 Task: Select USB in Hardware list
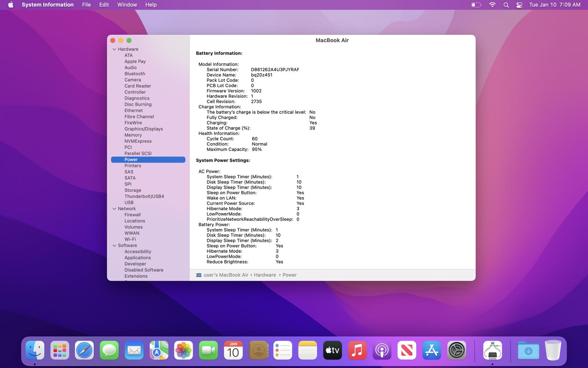click(x=129, y=202)
